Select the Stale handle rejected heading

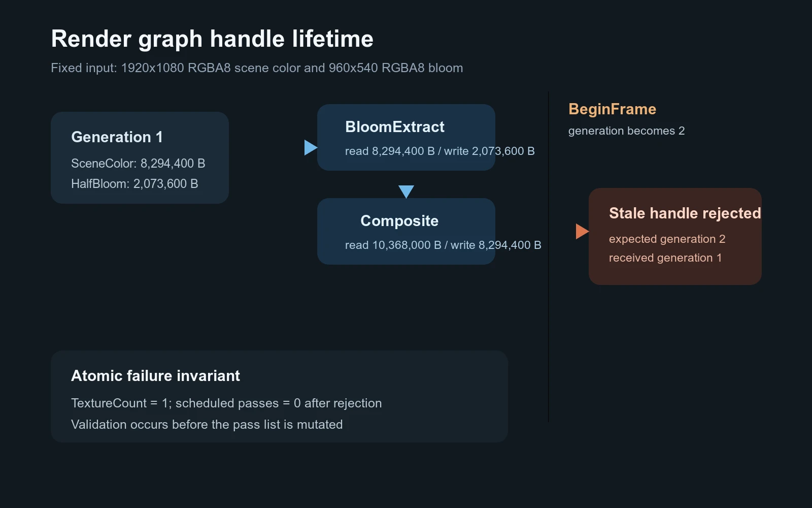(x=685, y=213)
